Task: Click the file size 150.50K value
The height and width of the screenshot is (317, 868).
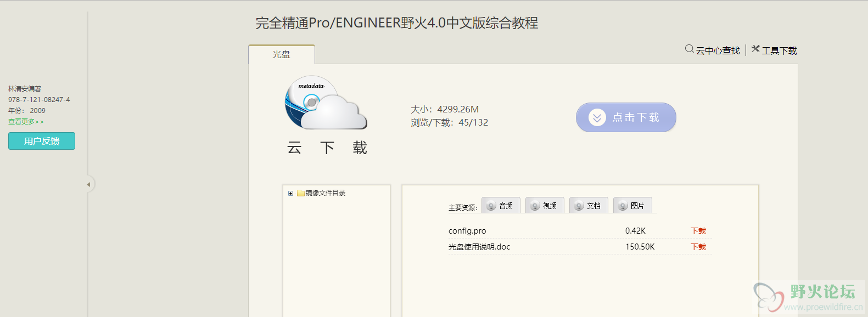Action: (x=640, y=247)
